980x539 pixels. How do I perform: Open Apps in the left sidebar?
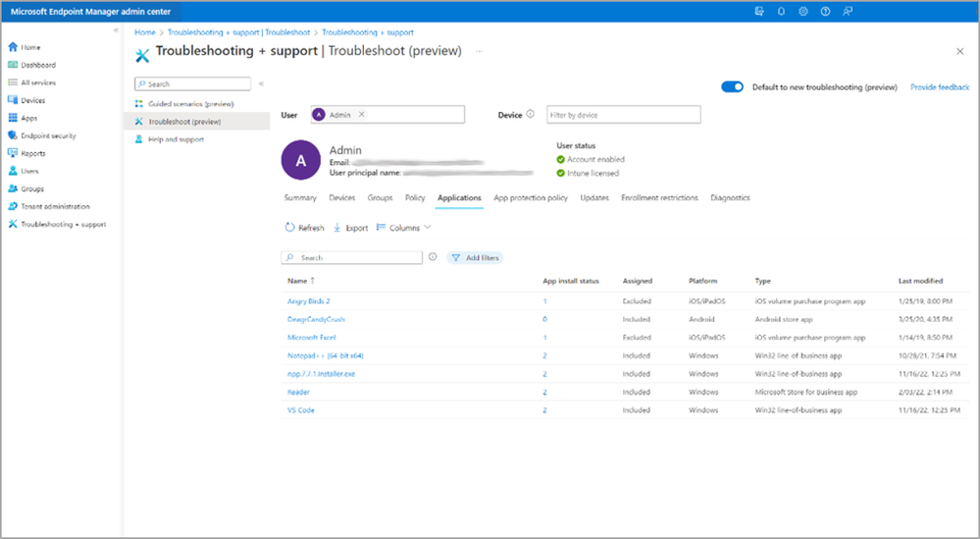[x=23, y=118]
